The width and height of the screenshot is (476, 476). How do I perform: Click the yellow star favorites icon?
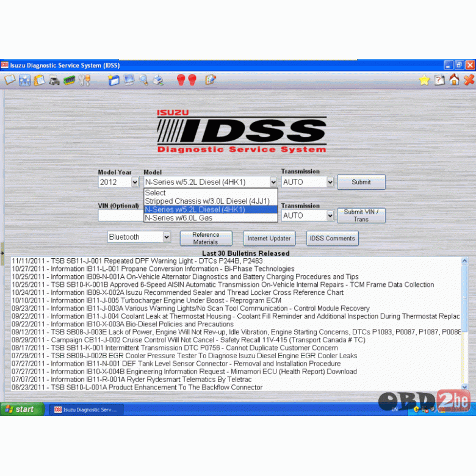(424, 81)
